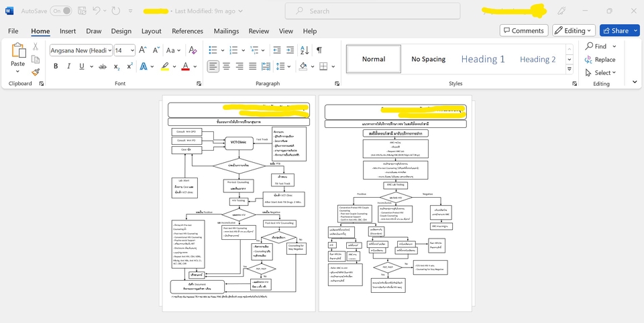Click Replace in Editing group
The width and height of the screenshot is (644, 323).
click(600, 60)
